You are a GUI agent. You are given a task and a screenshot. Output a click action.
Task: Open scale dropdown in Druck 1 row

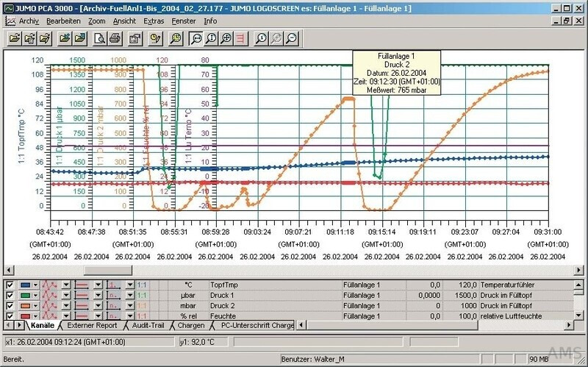pos(130,296)
